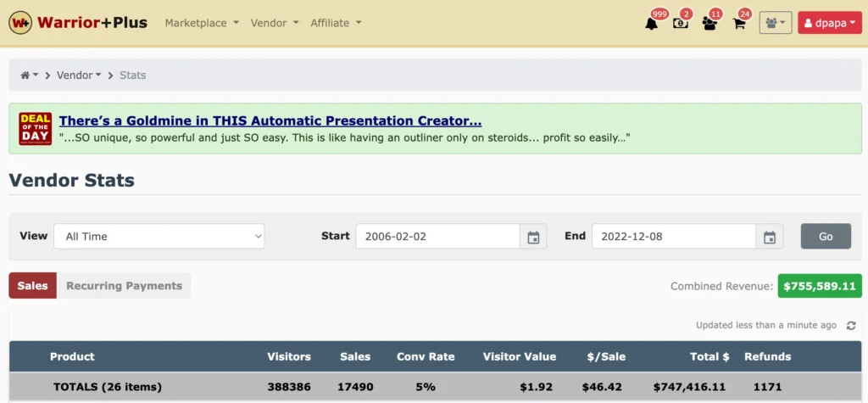The width and height of the screenshot is (868, 403).
Task: Click the Deal of the Day badge
Action: (x=36, y=129)
